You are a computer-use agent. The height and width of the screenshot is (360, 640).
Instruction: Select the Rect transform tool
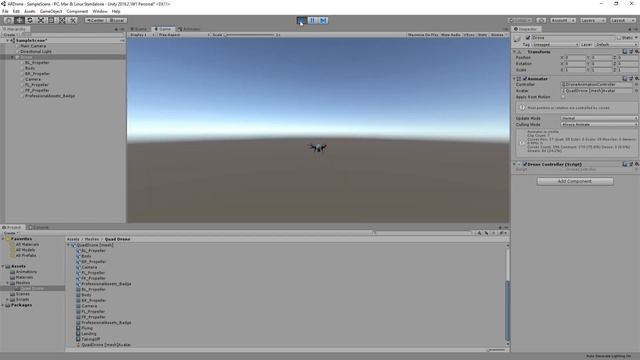pos(51,20)
